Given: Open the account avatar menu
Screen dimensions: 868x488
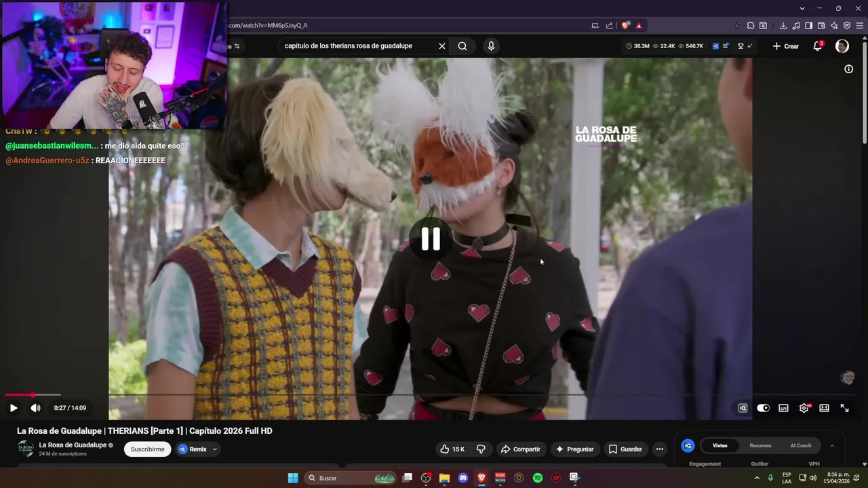Looking at the screenshot, I should 842,46.
